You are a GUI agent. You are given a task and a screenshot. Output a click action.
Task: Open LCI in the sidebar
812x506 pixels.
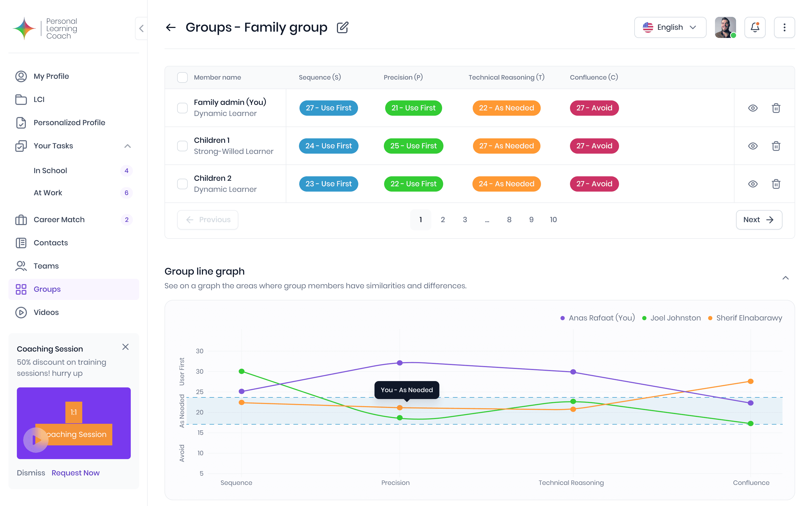click(74, 99)
